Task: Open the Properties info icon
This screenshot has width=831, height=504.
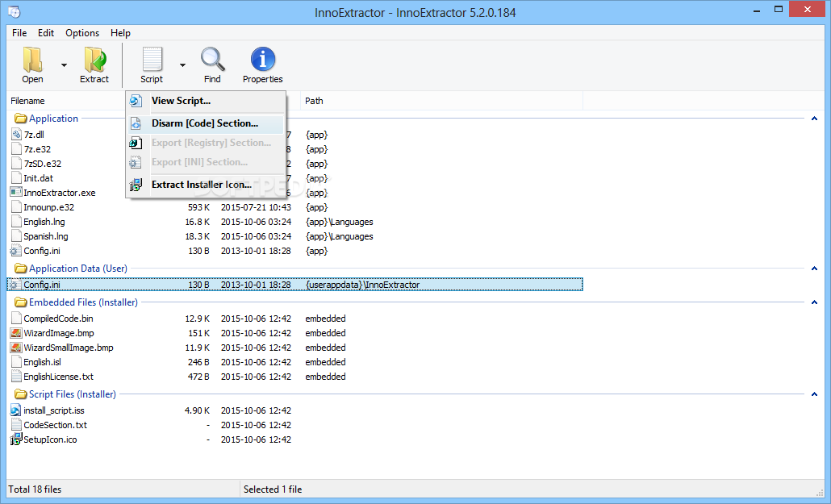Action: tap(263, 59)
